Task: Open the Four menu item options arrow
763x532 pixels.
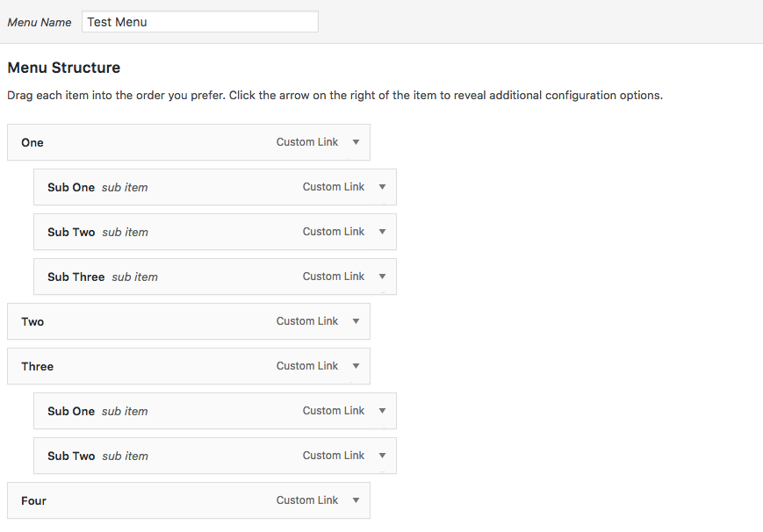Action: coord(356,500)
